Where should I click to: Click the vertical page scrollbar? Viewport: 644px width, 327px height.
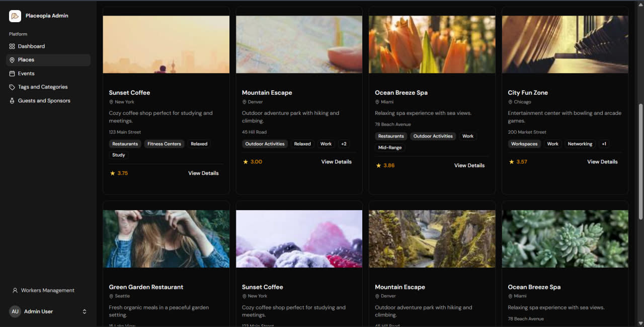coord(640,161)
